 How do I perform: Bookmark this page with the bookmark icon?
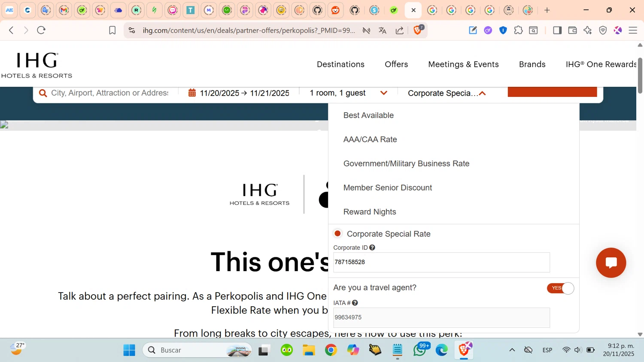click(112, 30)
